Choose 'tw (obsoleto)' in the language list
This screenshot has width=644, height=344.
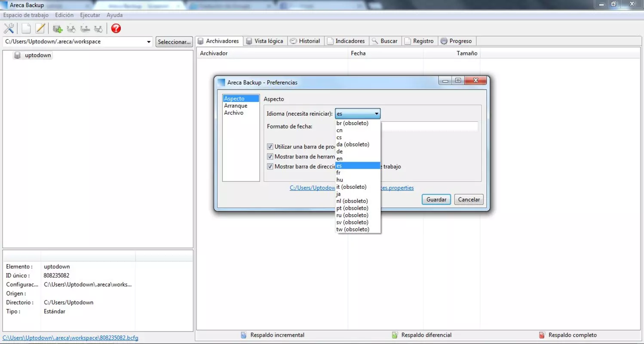(x=358, y=229)
